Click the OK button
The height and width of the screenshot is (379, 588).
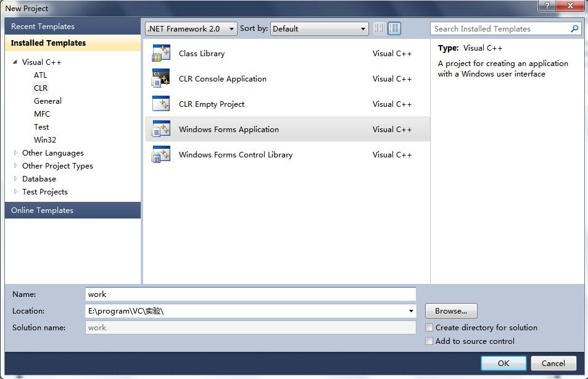tap(503, 363)
